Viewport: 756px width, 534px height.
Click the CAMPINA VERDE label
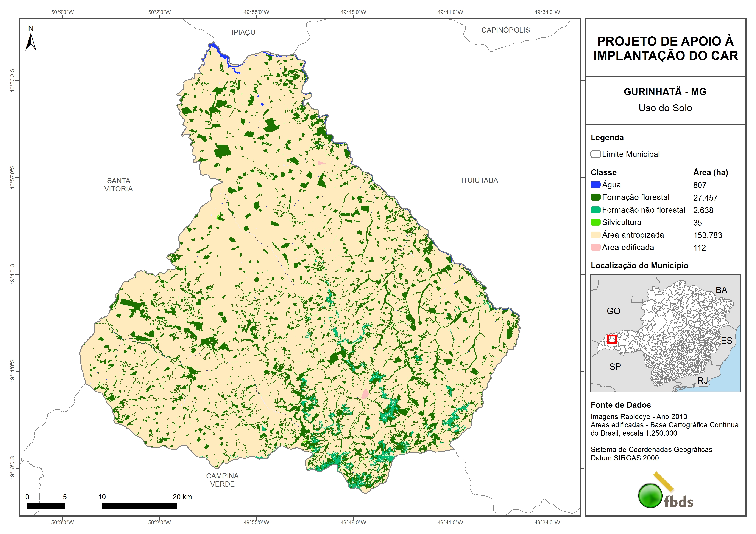click(222, 480)
